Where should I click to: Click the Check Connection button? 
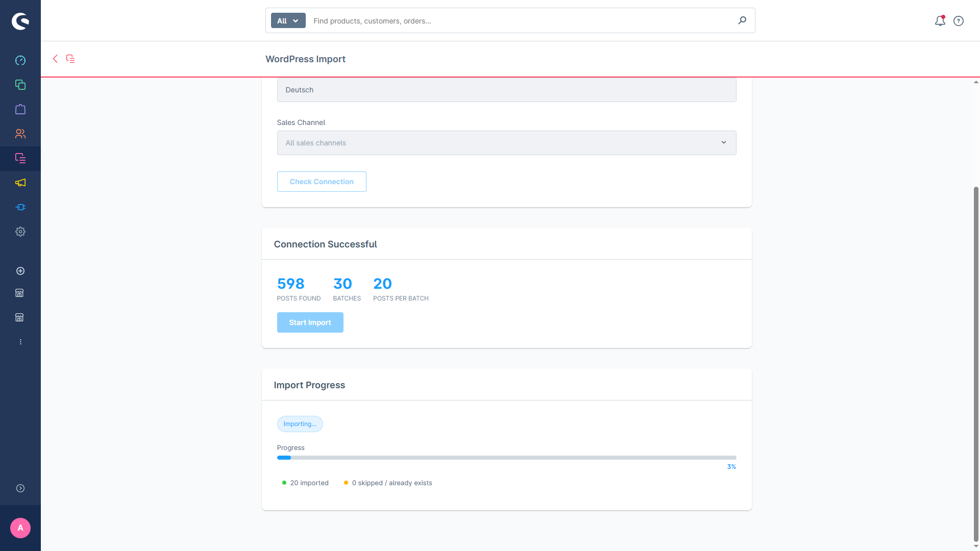click(322, 182)
